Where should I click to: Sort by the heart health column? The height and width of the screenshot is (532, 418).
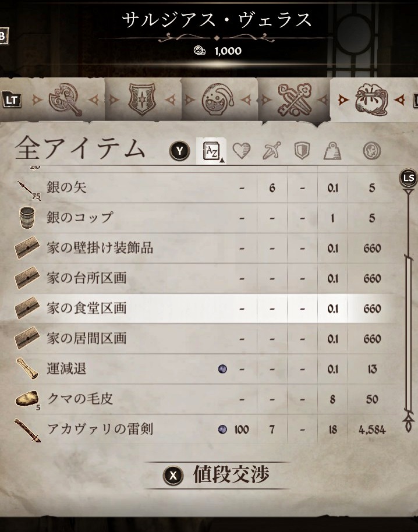coord(242,151)
